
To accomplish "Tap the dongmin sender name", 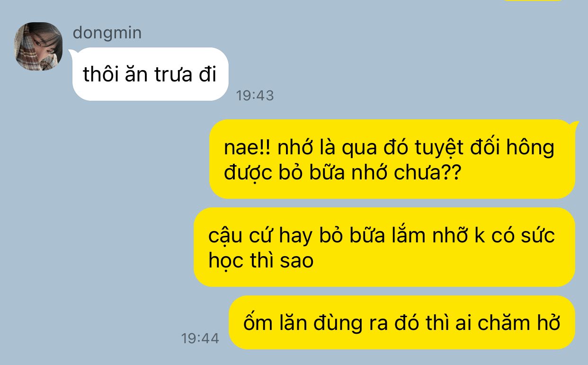I will [107, 33].
